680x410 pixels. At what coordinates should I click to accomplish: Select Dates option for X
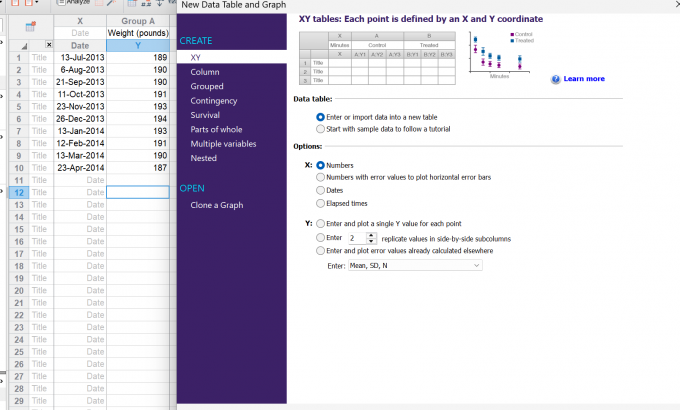(x=320, y=190)
